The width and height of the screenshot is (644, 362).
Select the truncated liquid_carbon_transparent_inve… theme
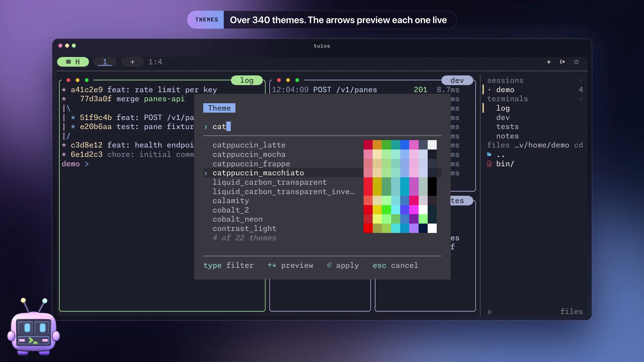(283, 192)
